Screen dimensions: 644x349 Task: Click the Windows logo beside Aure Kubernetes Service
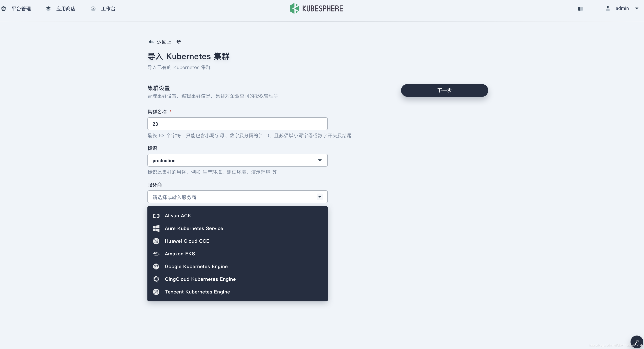click(156, 228)
